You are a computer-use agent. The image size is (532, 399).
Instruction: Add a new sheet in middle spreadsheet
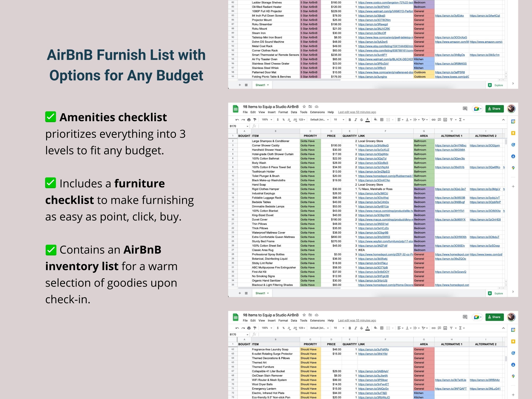(x=240, y=293)
